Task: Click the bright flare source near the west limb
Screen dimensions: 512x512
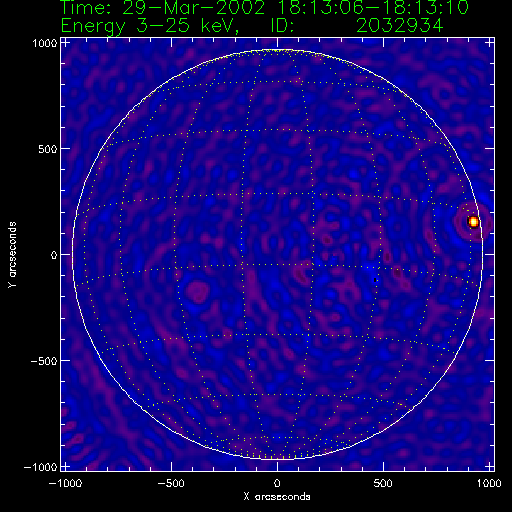Action: click(473, 222)
